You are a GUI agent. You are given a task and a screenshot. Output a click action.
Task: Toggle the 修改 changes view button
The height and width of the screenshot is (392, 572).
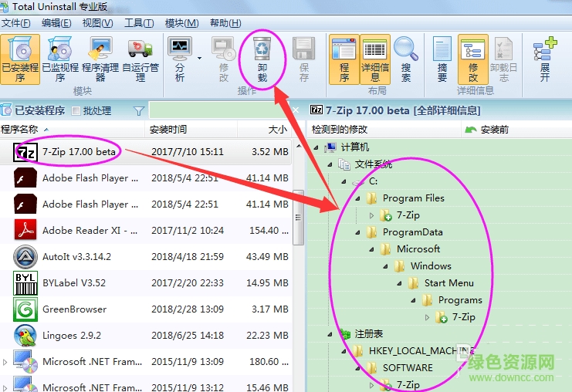[472, 59]
